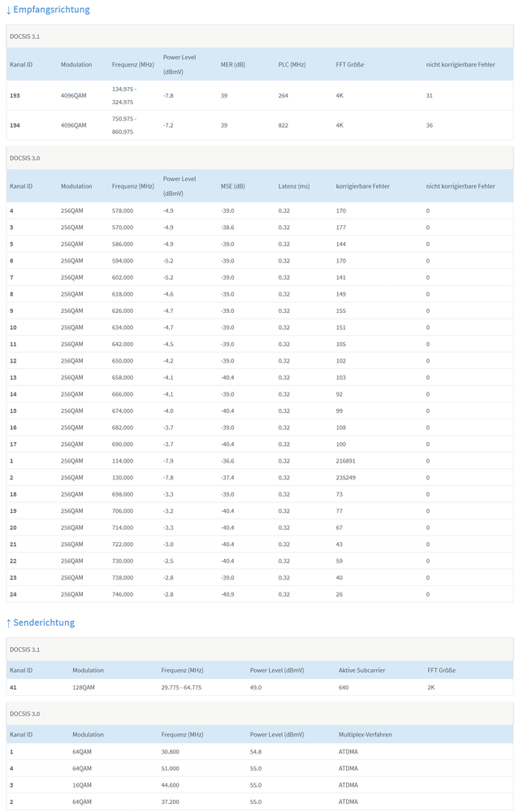The height and width of the screenshot is (812, 519).
Task: Click upstream frequency 37.200
Action: [171, 801]
